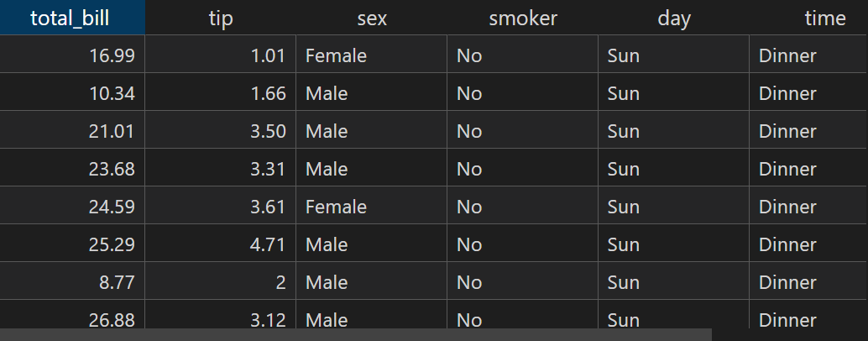This screenshot has height=341, width=868.
Task: Click the Sun cell in the 23.68 row
Action: [x=674, y=168]
